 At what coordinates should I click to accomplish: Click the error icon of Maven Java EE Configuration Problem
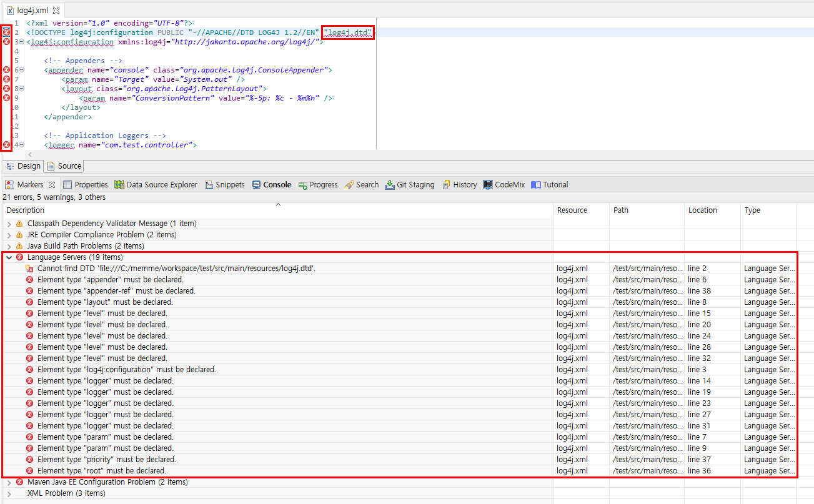[x=20, y=482]
